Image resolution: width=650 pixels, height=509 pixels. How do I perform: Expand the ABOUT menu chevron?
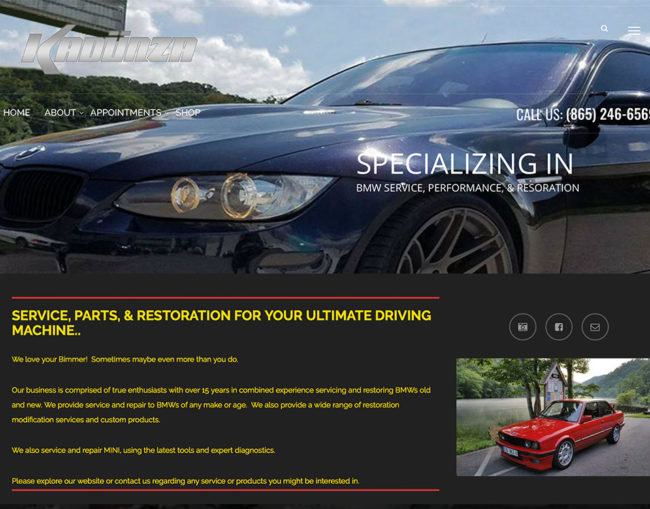click(x=81, y=113)
